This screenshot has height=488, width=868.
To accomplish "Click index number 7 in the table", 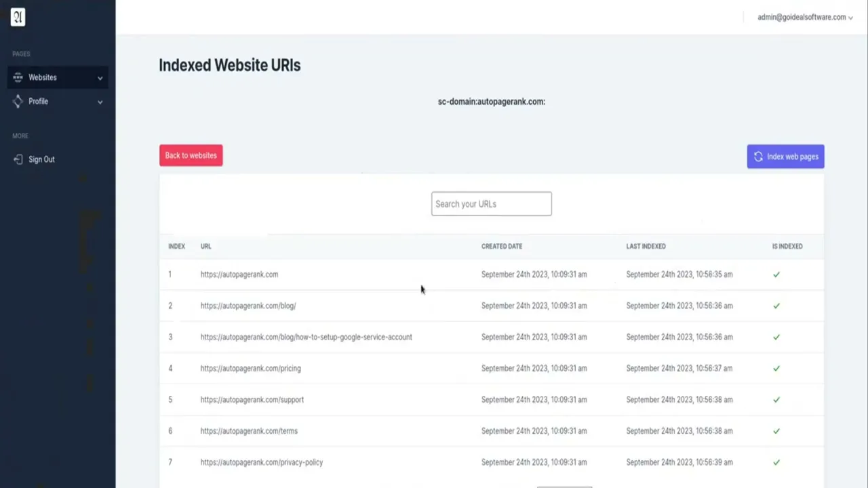I will [170, 462].
